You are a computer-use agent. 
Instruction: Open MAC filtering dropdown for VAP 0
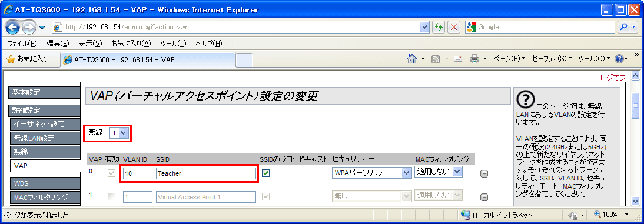[438, 172]
